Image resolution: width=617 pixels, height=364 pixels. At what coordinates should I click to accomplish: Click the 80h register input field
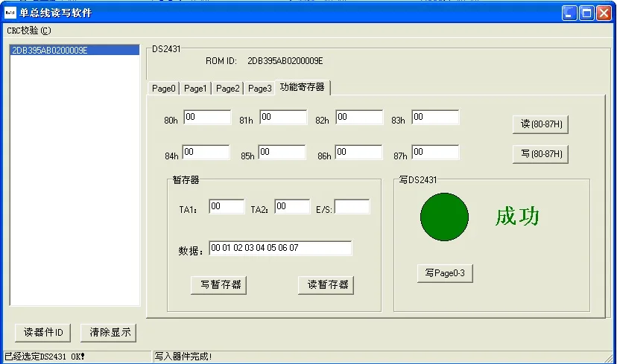(x=207, y=118)
